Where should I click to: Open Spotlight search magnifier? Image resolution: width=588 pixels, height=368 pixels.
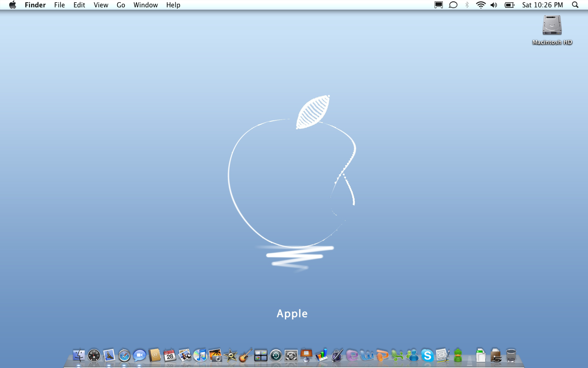[x=575, y=5]
